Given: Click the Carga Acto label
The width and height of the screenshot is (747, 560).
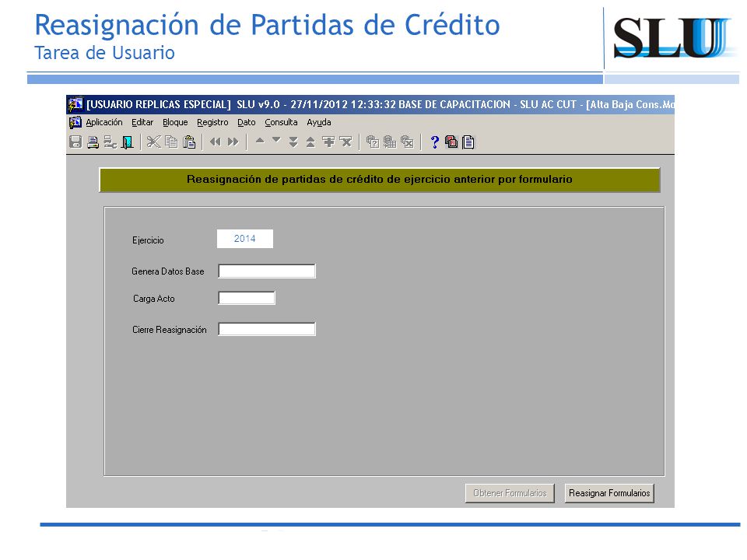Looking at the screenshot, I should (154, 299).
